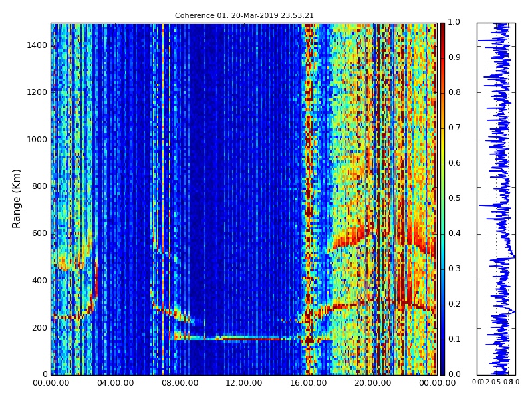Click the 'Range (Km)' y-axis label

(16, 199)
